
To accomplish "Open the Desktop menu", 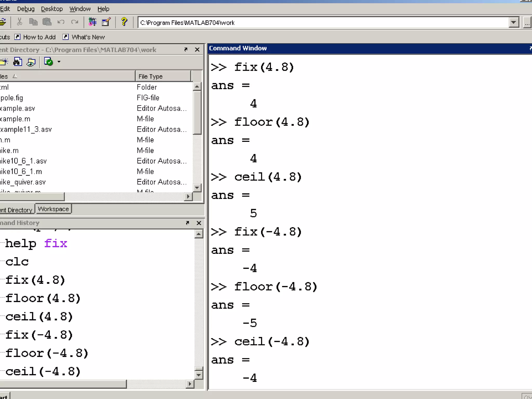I will (52, 9).
